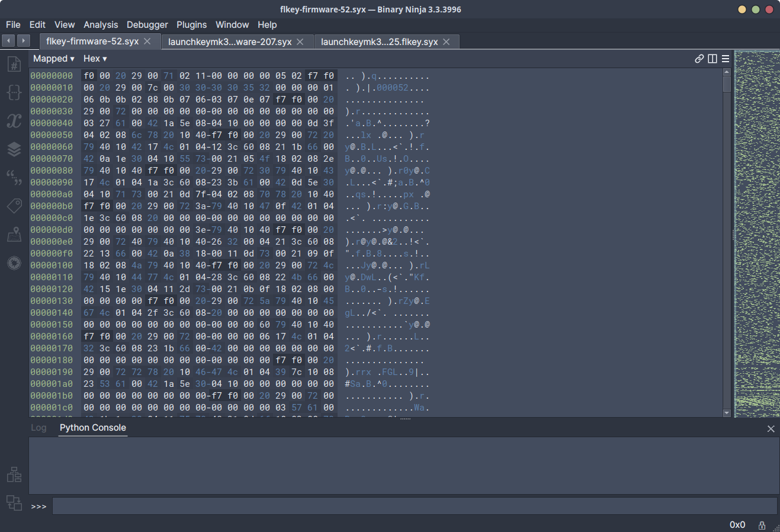Select address 00000100 in hex view
The image size is (780, 532).
coord(52,265)
